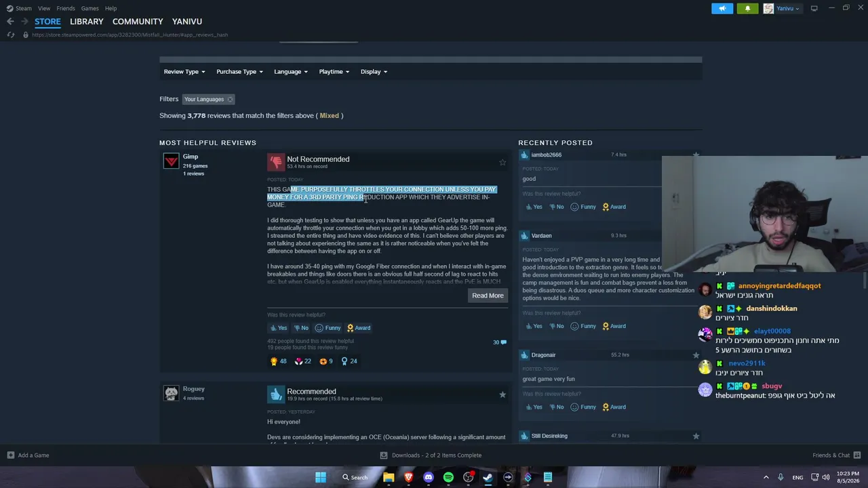Click the Not Recommended thumbs-down icon
Screen dimensions: 868x488
[x=275, y=162]
